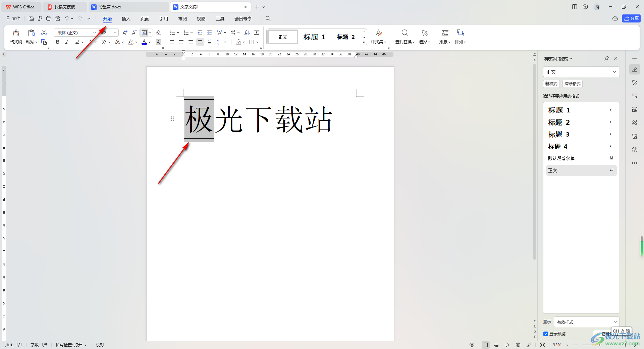
Task: Click the Copy icon below scissors
Action: point(44,42)
